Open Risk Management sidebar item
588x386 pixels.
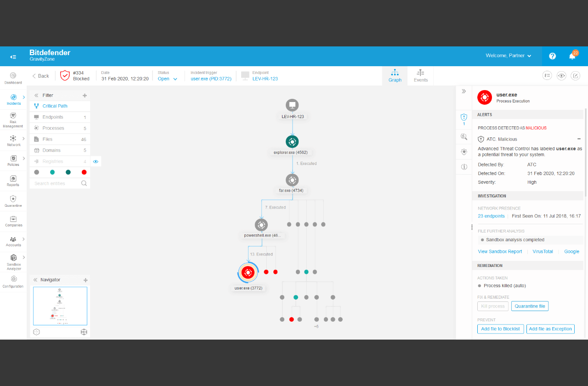pyautogui.click(x=13, y=119)
